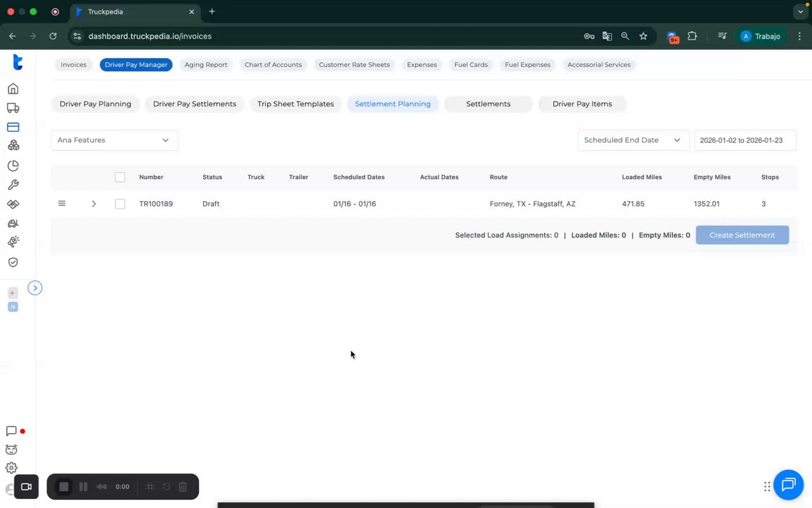Open the Settlements sub-tab
The width and height of the screenshot is (812, 508).
pyautogui.click(x=488, y=104)
